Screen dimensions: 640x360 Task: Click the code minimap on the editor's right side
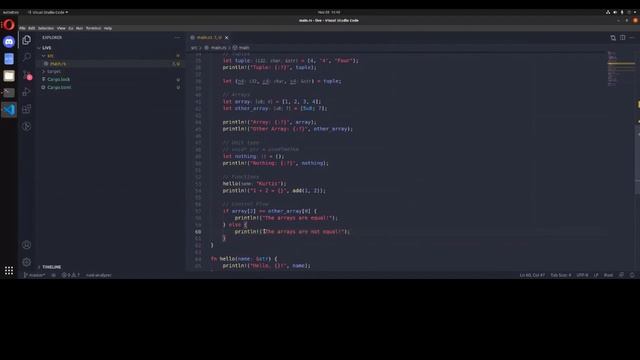pyautogui.click(x=621, y=69)
